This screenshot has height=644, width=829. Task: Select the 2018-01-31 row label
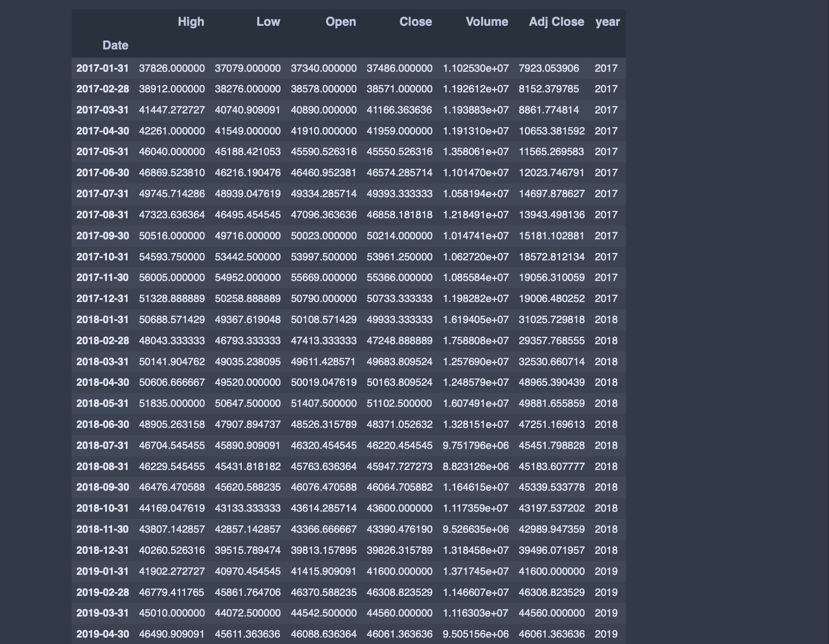coord(102,320)
